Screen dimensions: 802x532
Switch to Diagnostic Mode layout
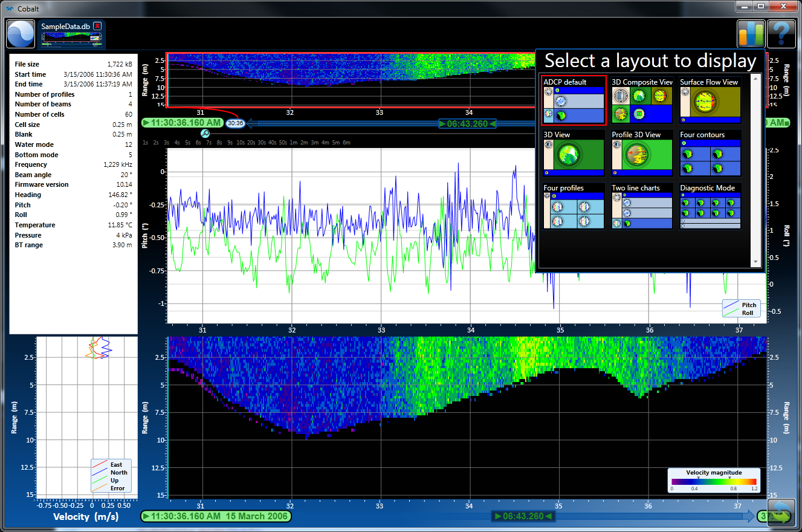tap(710, 207)
